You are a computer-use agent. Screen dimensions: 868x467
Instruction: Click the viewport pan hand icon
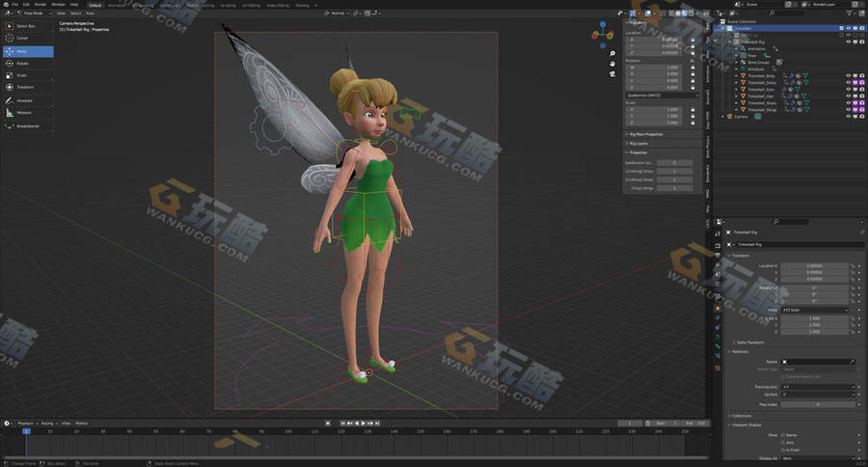(612, 64)
